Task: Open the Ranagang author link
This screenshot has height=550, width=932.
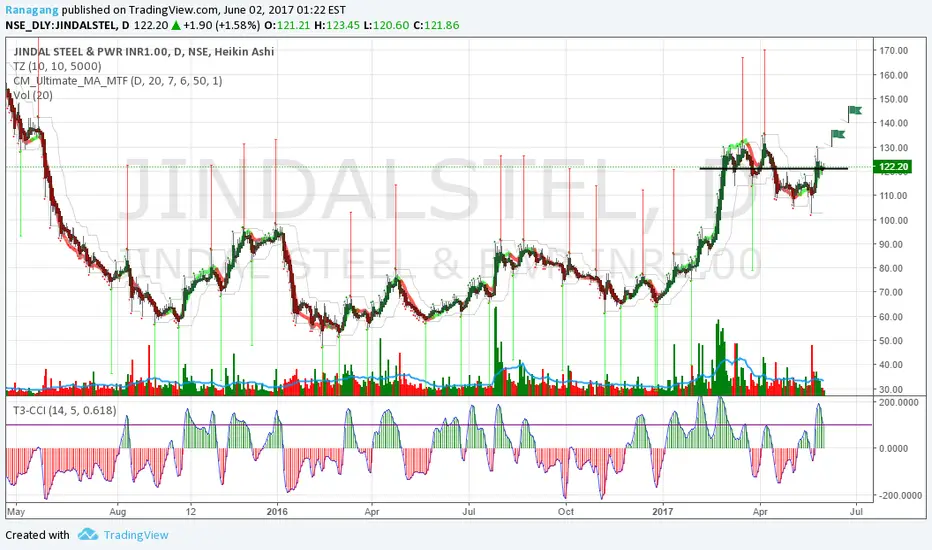Action: 32,10
